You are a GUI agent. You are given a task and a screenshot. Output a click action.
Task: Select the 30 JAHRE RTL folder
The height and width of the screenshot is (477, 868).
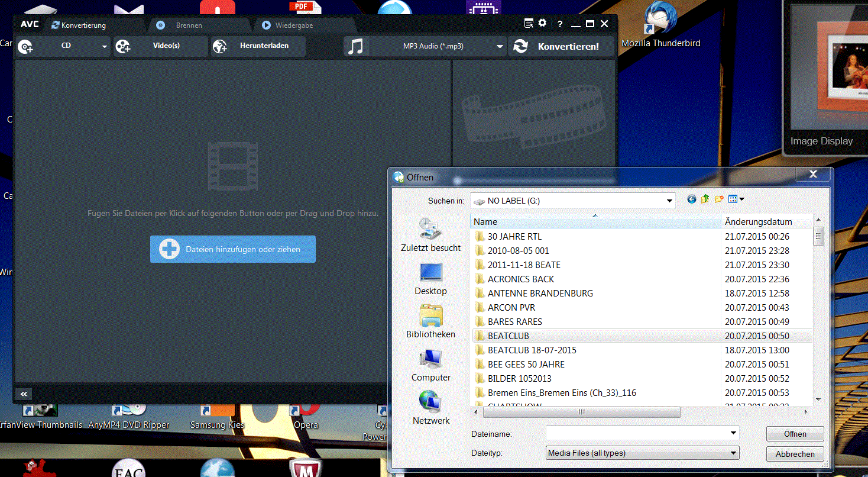[x=514, y=237]
